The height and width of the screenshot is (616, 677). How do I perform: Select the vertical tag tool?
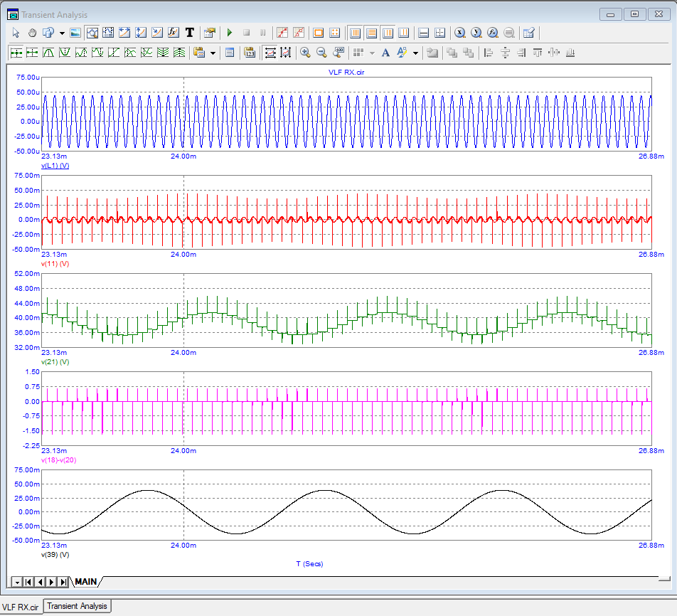click(x=141, y=33)
